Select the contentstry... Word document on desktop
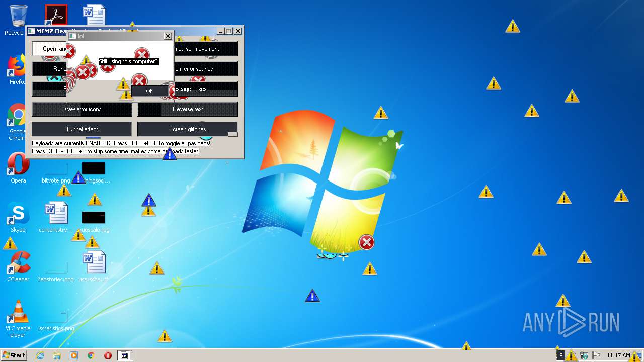This screenshot has width=644, height=362. 56,217
